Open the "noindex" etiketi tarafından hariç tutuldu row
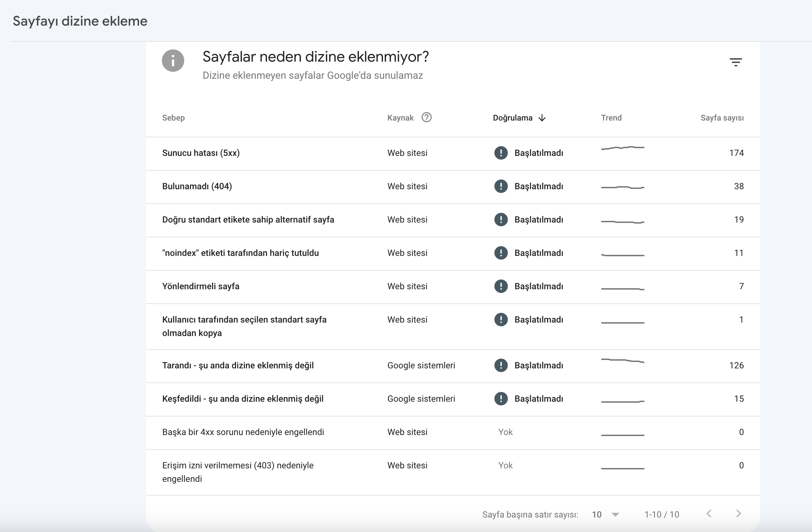Viewport: 812px width, 532px height. (453, 253)
